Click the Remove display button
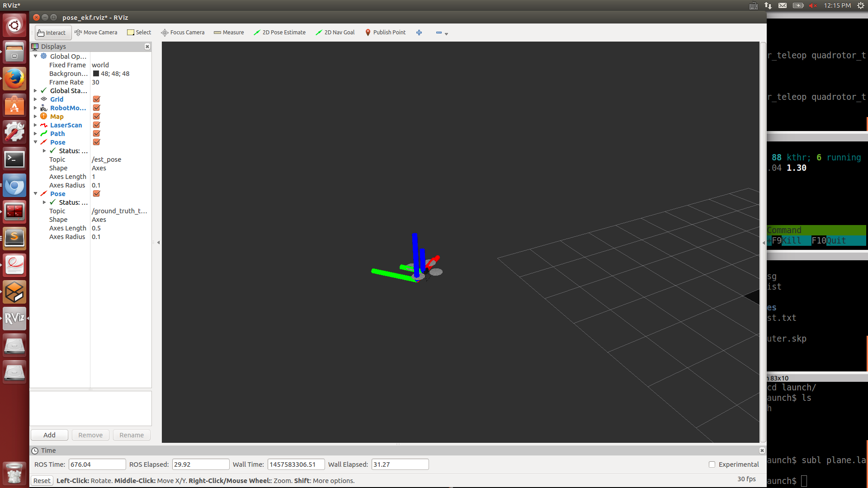 click(90, 435)
